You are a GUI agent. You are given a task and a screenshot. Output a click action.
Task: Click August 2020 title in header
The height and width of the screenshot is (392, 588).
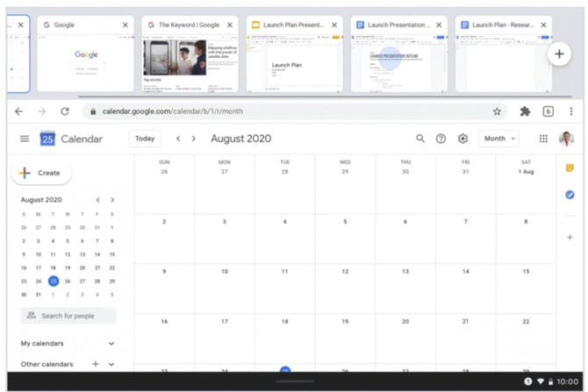pyautogui.click(x=240, y=139)
